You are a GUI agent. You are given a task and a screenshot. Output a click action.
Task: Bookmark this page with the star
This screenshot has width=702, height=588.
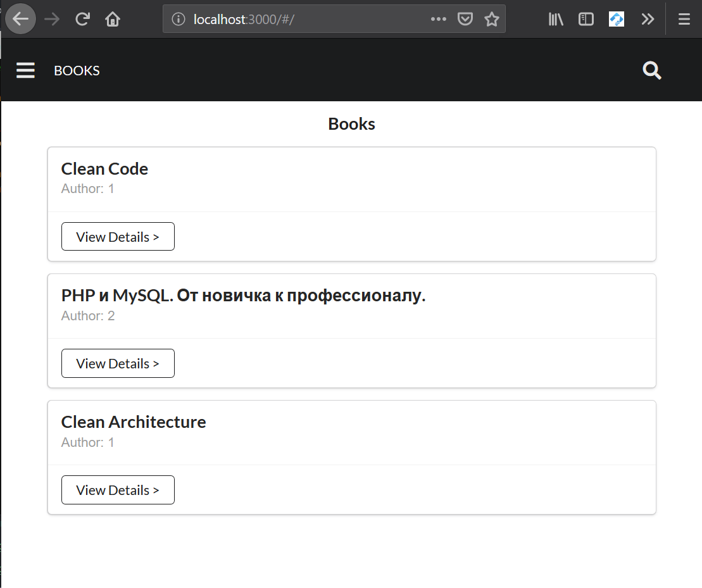click(492, 19)
